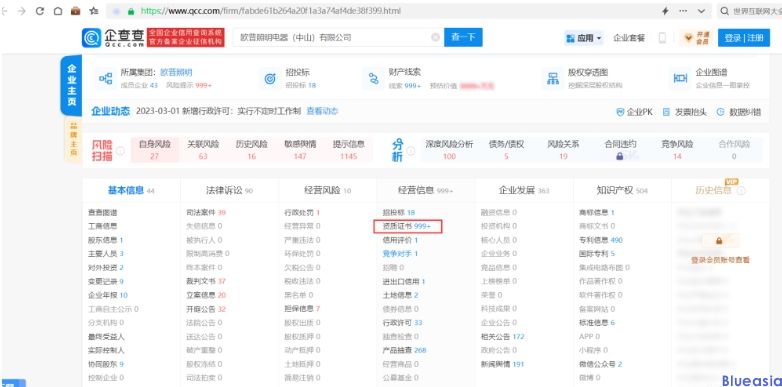Click the 开通会员 VIP icon
The width and height of the screenshot is (782, 387).
pyautogui.click(x=697, y=38)
